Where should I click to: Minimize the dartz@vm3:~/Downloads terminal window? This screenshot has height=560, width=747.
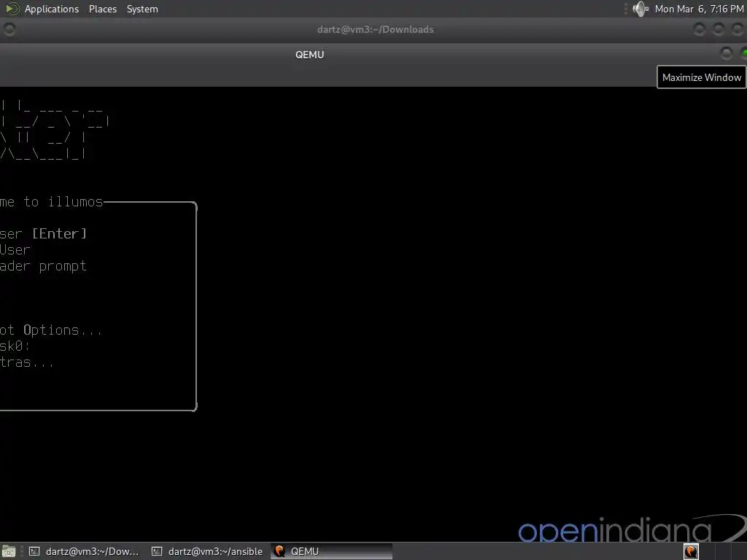700,29
